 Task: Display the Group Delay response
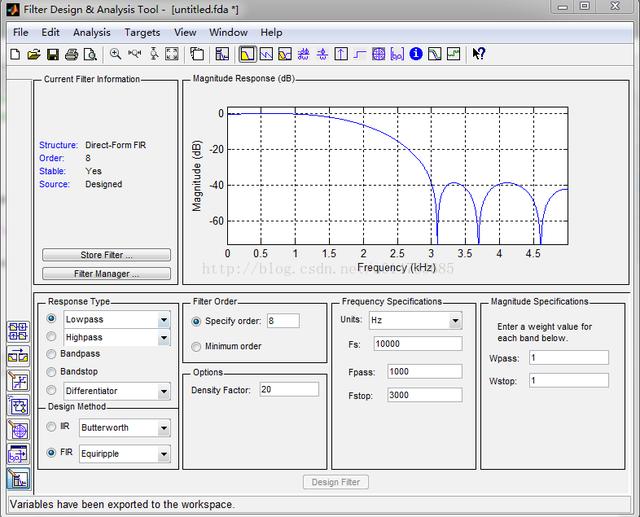pos(303,54)
